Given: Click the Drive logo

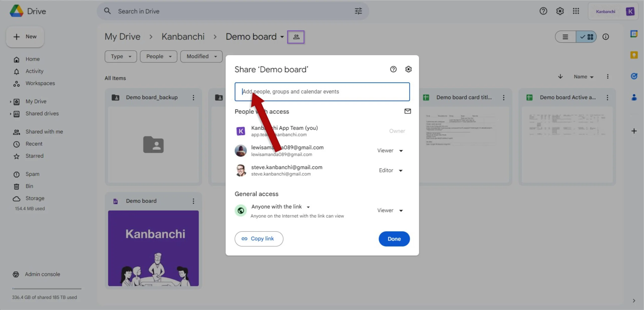Looking at the screenshot, I should (17, 11).
